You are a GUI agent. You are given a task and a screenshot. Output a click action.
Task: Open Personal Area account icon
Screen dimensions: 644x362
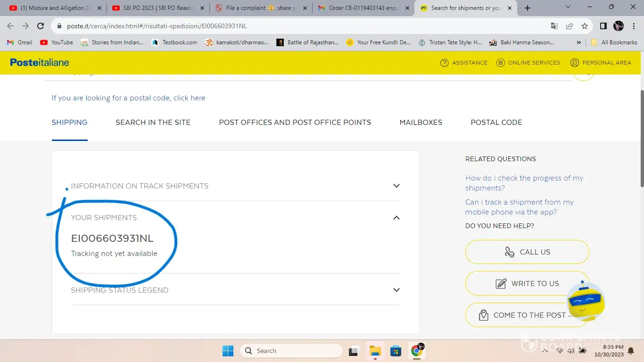(x=574, y=63)
